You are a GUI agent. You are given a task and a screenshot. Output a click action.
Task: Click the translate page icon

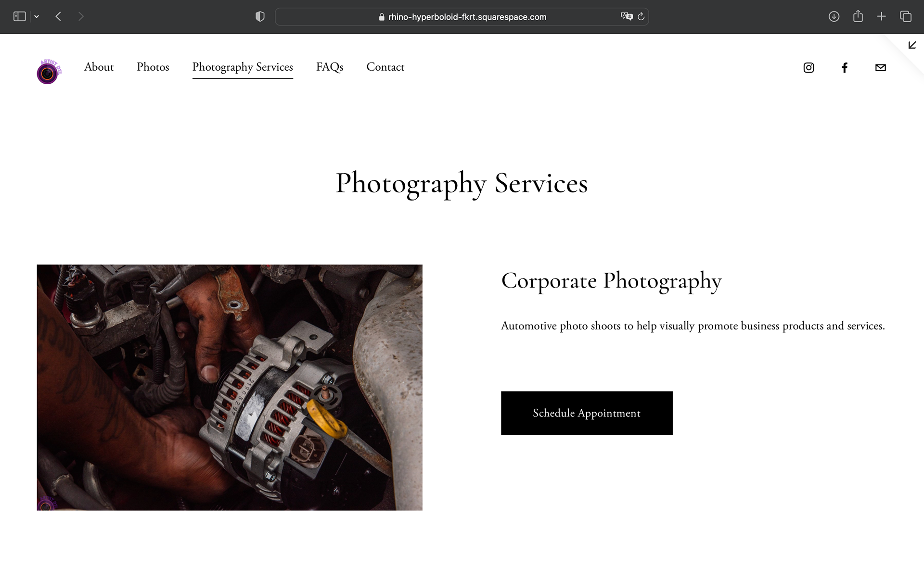coord(627,16)
